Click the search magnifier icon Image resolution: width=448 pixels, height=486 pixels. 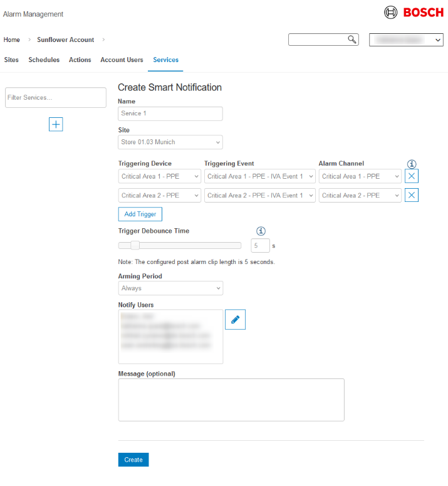tap(352, 40)
